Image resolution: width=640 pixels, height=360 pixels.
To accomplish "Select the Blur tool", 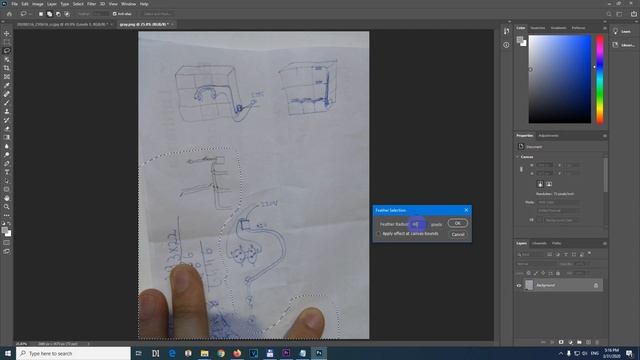I will point(7,146).
